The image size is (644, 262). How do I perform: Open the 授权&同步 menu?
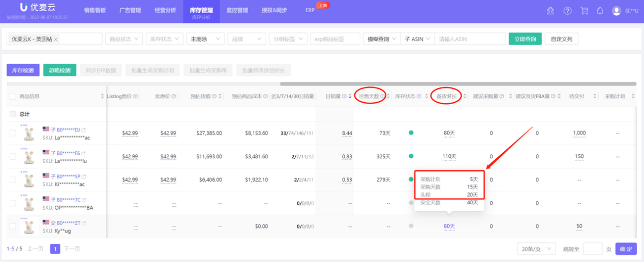coord(274,10)
